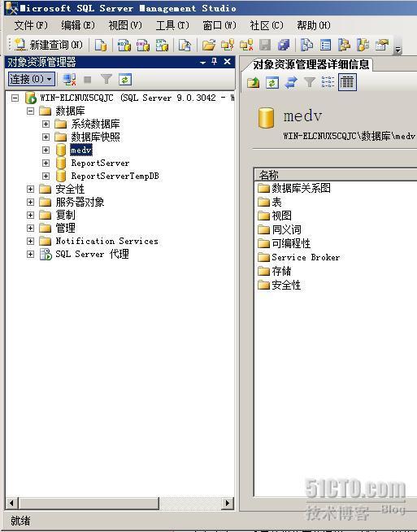
Task: Open the Object Explorer window position dropdown arrow
Action: [x=202, y=63]
